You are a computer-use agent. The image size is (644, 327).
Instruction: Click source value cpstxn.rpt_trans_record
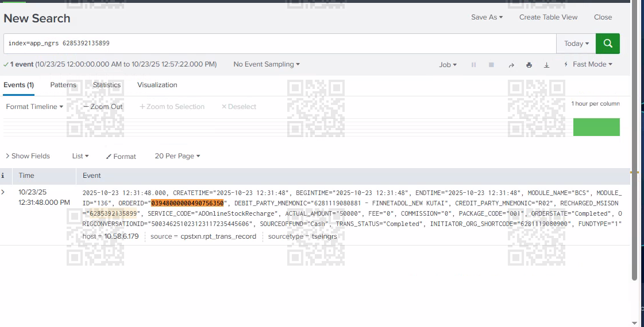click(x=218, y=236)
